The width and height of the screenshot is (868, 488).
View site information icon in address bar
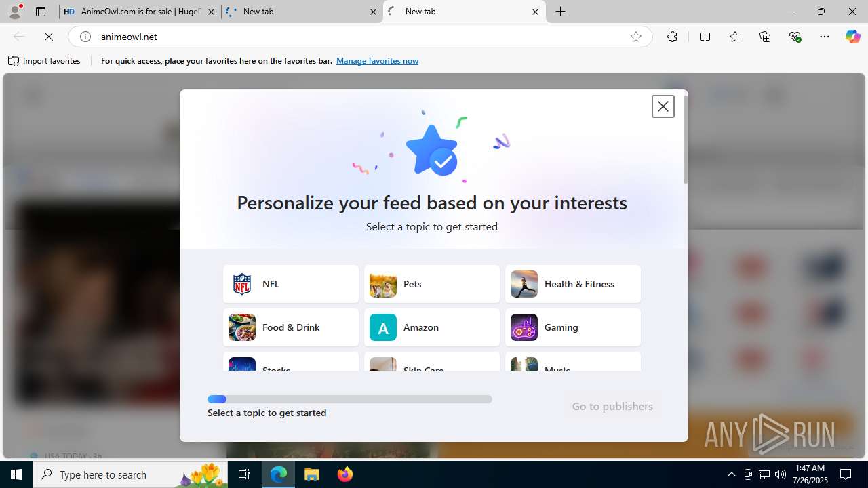pos(85,37)
